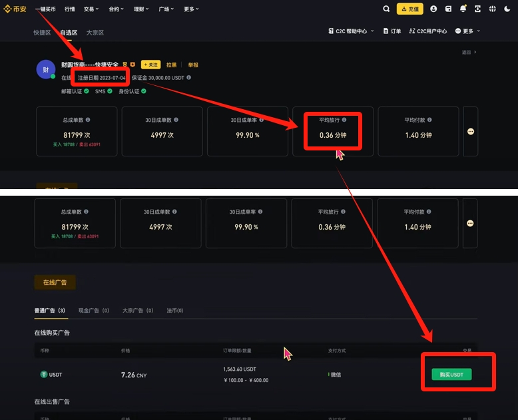The width and height of the screenshot is (518, 420).
Task: Click the 订单限额/数量 column header
Action: pyautogui.click(x=237, y=351)
